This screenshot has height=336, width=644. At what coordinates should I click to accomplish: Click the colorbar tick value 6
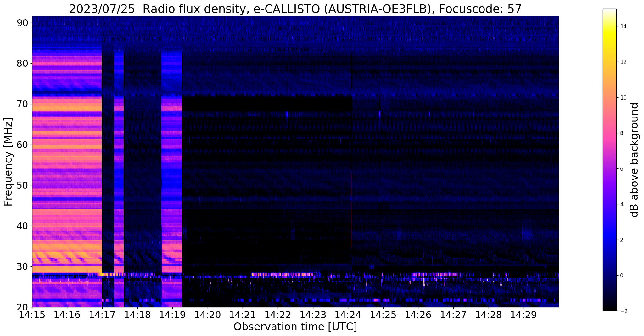[x=621, y=169]
